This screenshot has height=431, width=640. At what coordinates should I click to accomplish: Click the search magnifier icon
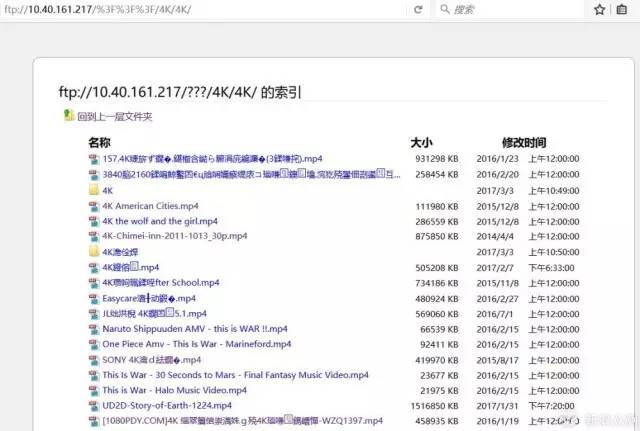tap(445, 9)
